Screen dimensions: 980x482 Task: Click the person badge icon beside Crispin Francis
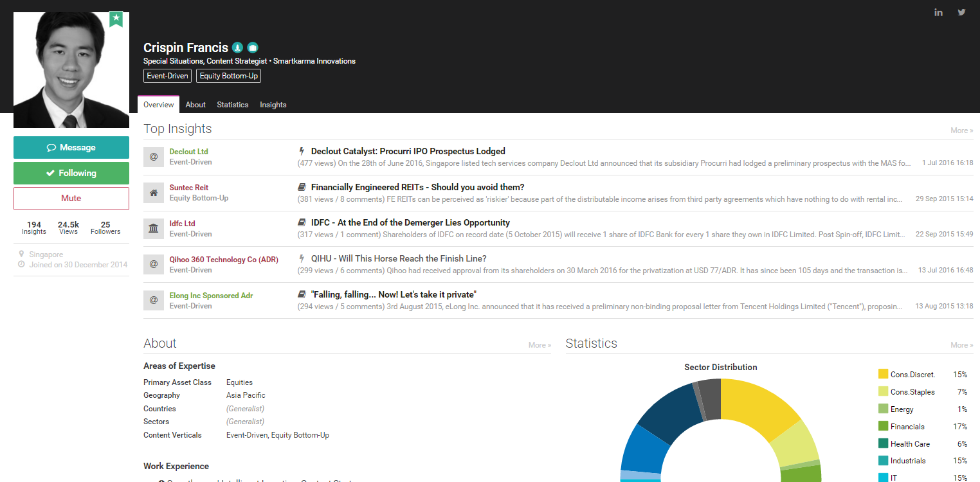[x=237, y=48]
